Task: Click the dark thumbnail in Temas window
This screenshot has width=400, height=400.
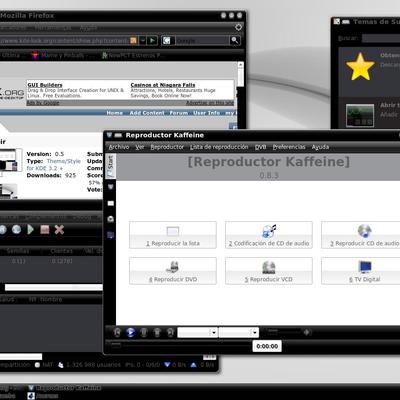Action: point(360,116)
